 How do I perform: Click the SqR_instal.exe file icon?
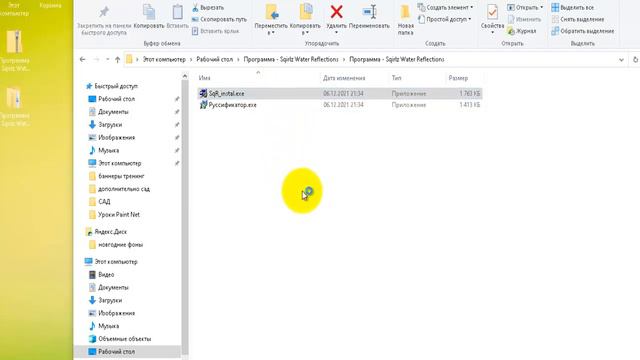[x=203, y=93]
